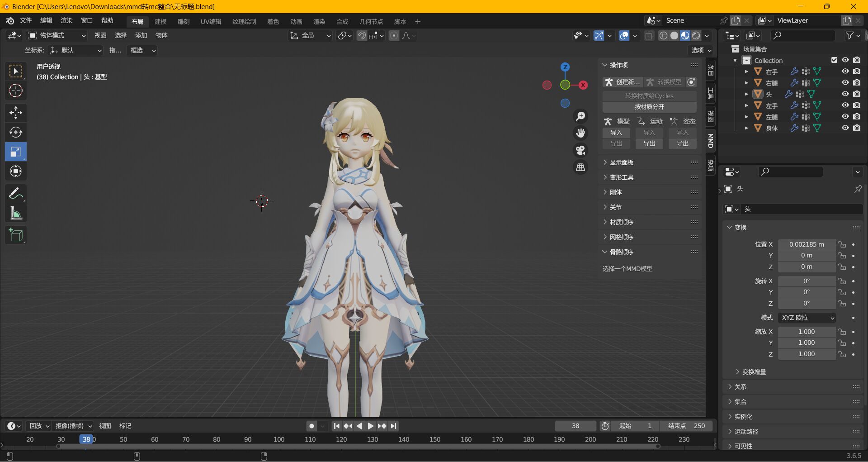The image size is (868, 462).
Task: Select the Scale tool
Action: point(16,152)
